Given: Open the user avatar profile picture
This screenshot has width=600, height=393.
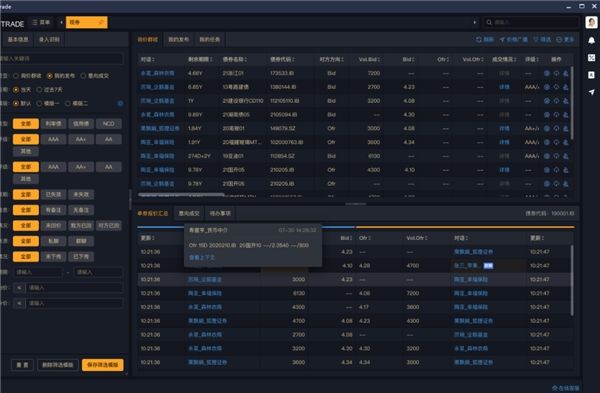Looking at the screenshot, I should click(591, 22).
